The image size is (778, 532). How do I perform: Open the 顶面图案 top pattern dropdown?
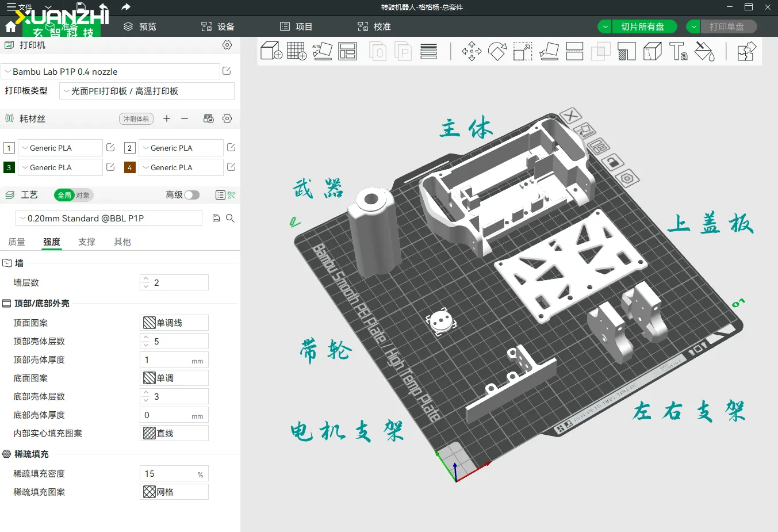coord(174,323)
